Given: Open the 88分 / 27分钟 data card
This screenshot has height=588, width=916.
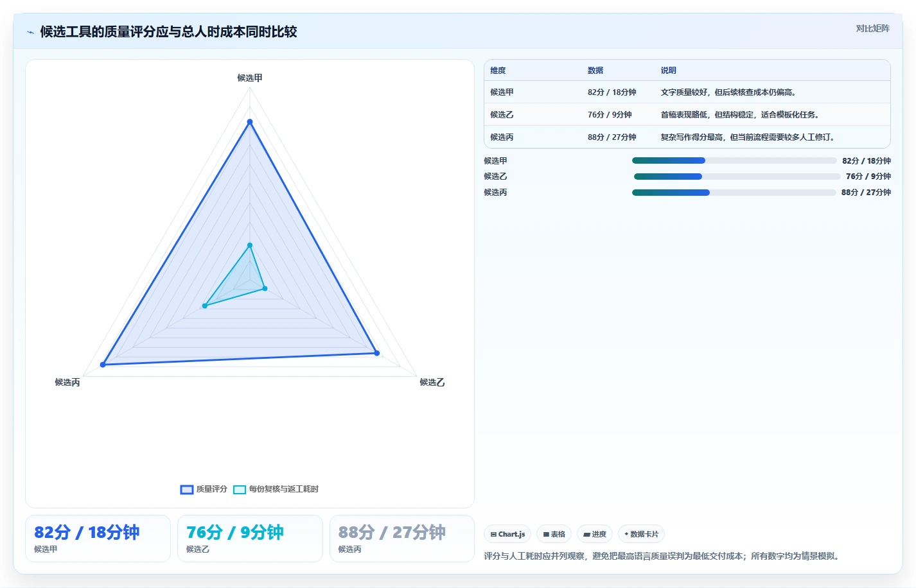Looking at the screenshot, I should tap(402, 539).
